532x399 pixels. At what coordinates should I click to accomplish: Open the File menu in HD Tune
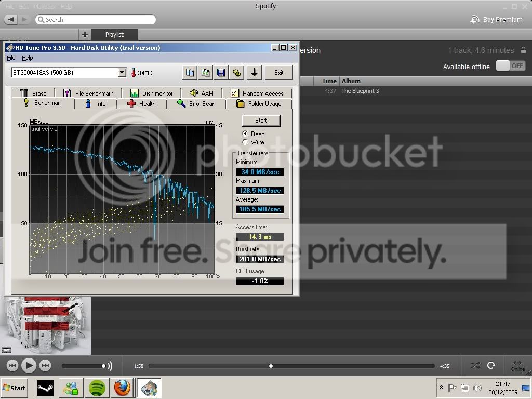pyautogui.click(x=11, y=58)
